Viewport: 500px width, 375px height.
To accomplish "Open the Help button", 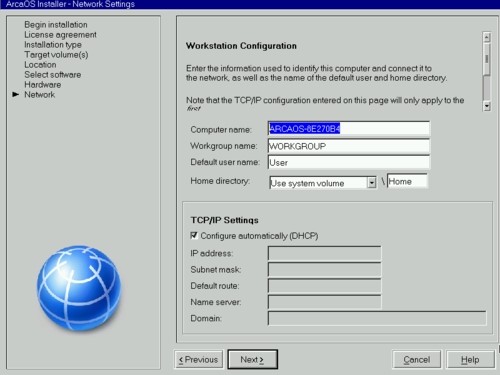I will click(470, 359).
